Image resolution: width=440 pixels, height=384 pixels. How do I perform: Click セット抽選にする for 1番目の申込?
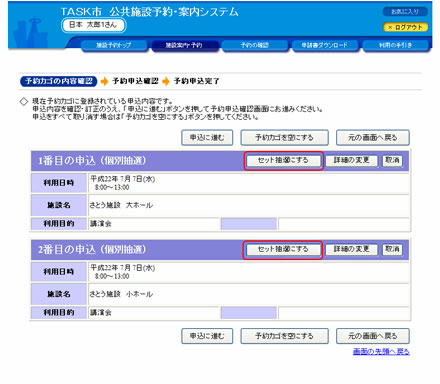[x=283, y=161]
